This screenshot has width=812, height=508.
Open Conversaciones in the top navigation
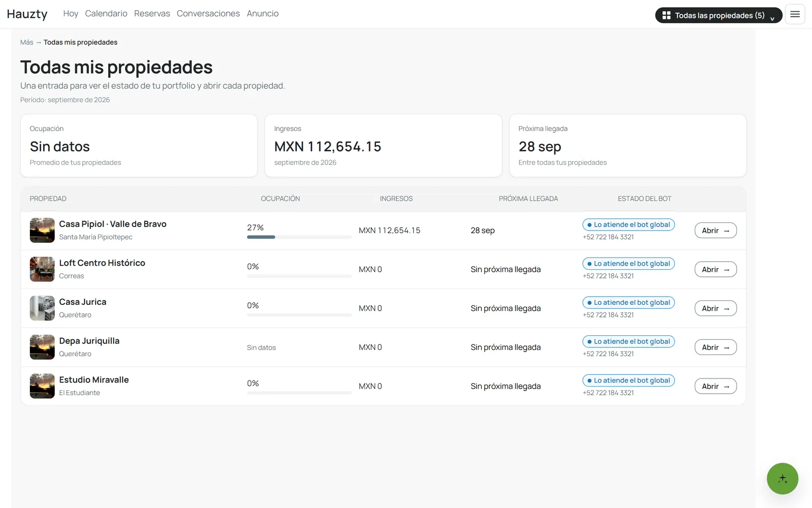[x=208, y=14]
